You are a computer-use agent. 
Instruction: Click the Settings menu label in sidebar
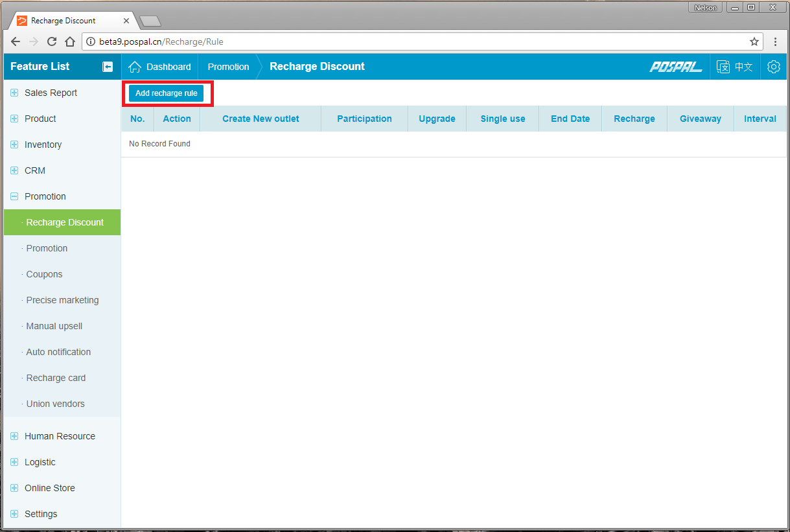pos(41,514)
